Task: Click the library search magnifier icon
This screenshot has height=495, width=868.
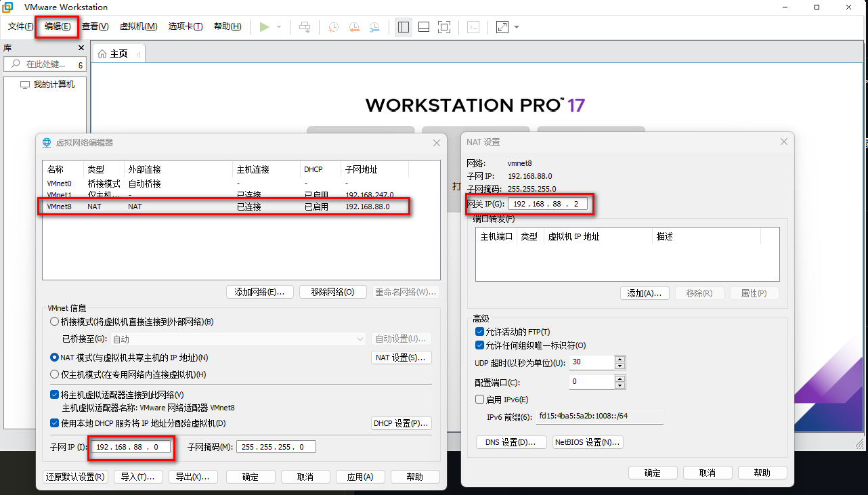Action: pyautogui.click(x=16, y=64)
